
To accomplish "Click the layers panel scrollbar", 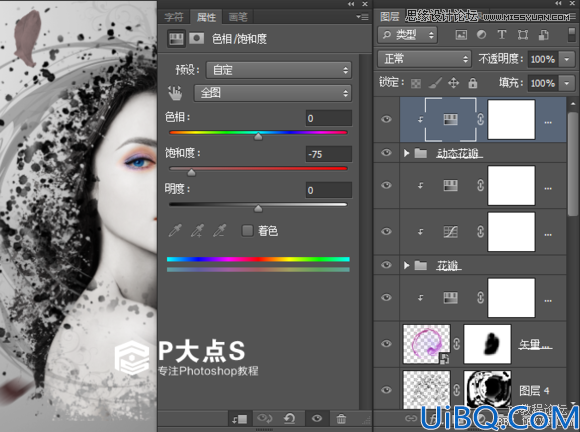I will coord(572,163).
